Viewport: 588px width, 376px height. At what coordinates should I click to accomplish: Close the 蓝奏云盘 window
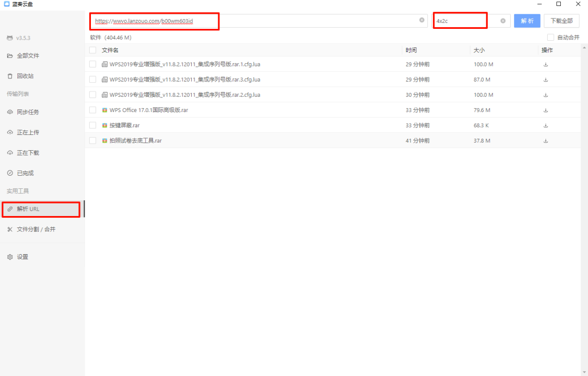click(x=578, y=4)
